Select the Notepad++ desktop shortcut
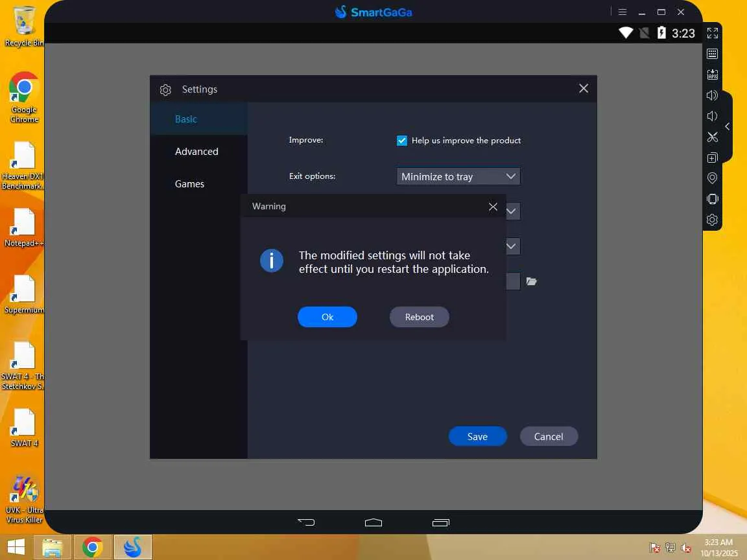 [x=24, y=227]
